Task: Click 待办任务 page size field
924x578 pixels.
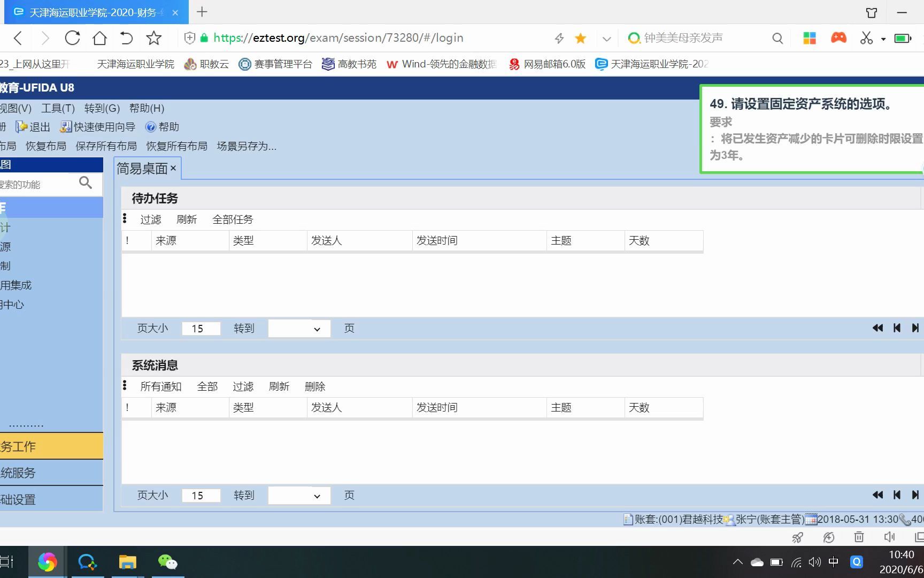Action: (201, 329)
